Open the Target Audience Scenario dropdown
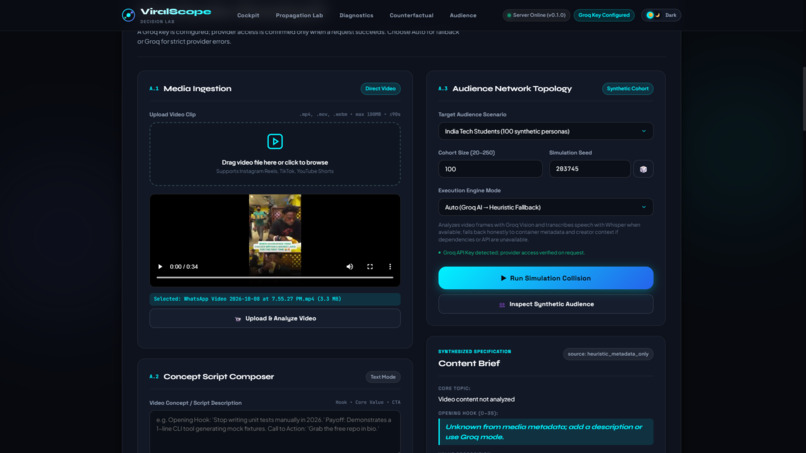Screen dimensions: 806x453 (x=545, y=131)
